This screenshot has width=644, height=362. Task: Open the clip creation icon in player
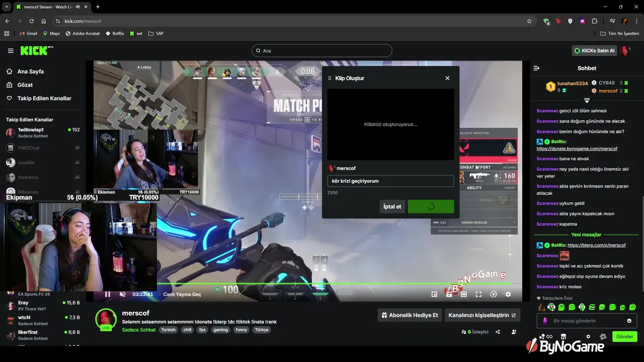tap(449, 295)
